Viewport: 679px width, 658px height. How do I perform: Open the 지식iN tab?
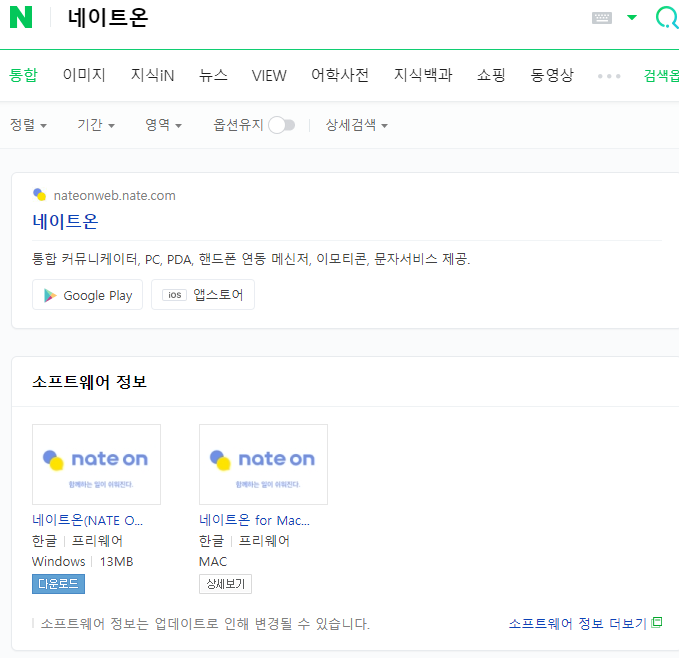click(152, 75)
